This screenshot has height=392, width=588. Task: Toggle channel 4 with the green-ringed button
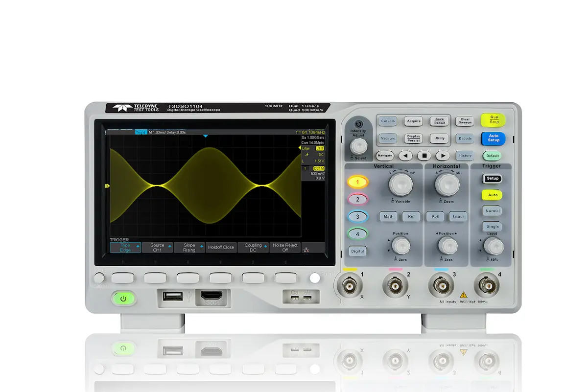pyautogui.click(x=357, y=234)
